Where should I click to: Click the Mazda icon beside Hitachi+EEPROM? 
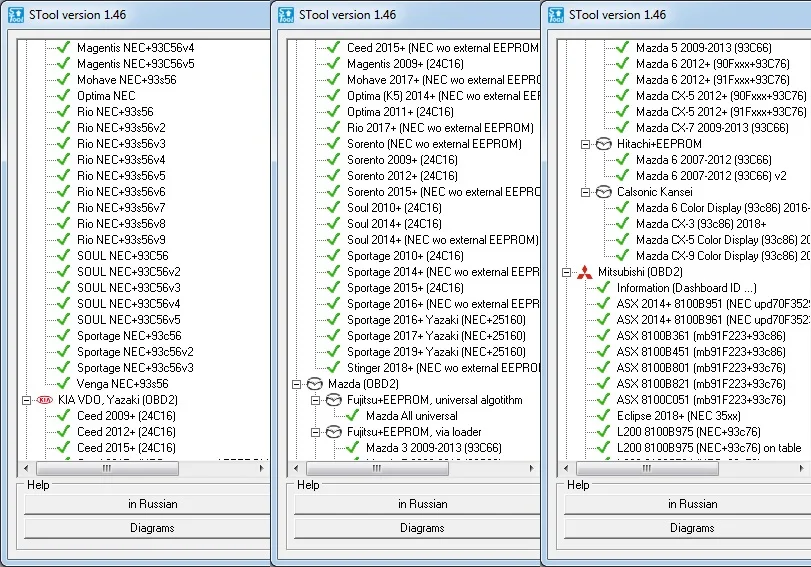pos(604,144)
